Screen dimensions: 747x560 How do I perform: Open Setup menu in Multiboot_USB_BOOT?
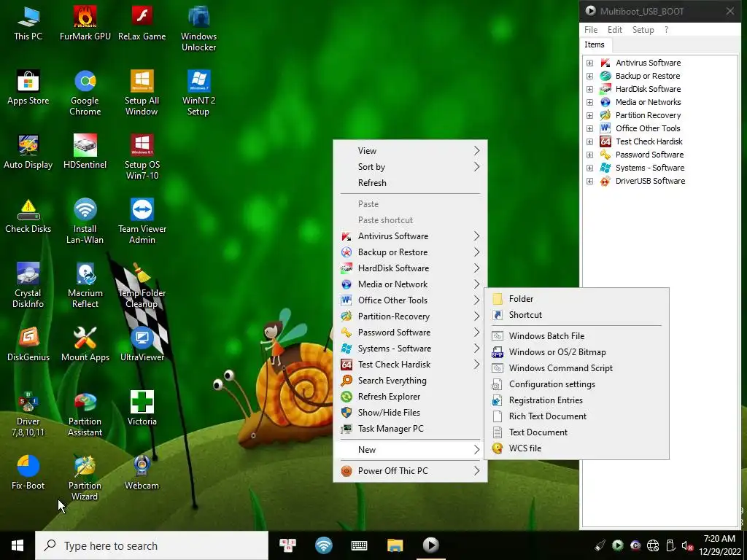pos(643,29)
